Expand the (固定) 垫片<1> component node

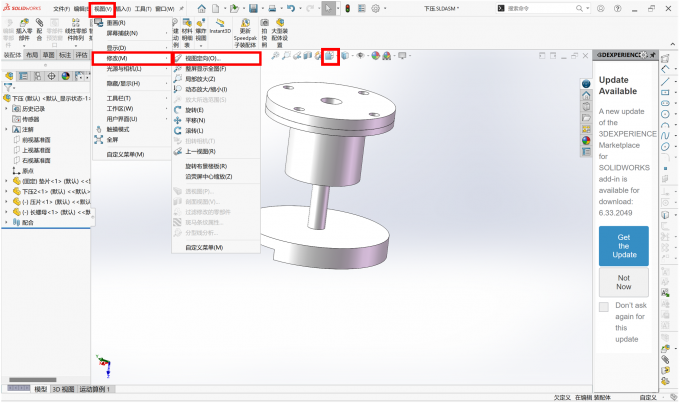tap(7, 181)
